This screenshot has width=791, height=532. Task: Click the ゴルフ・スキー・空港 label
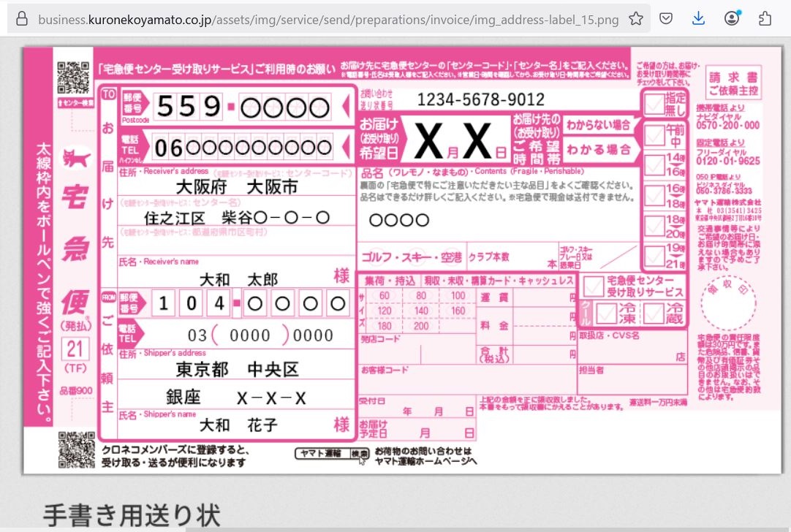(411, 257)
